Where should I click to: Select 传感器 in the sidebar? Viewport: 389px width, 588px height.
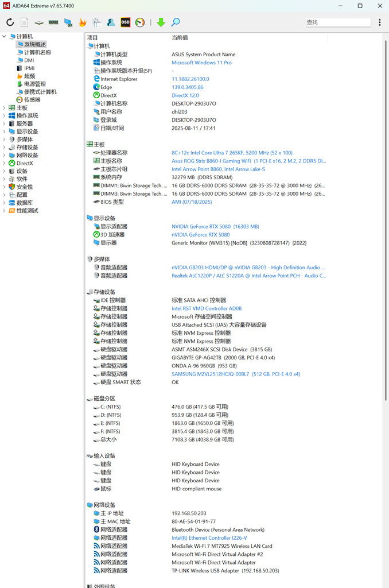[x=32, y=100]
